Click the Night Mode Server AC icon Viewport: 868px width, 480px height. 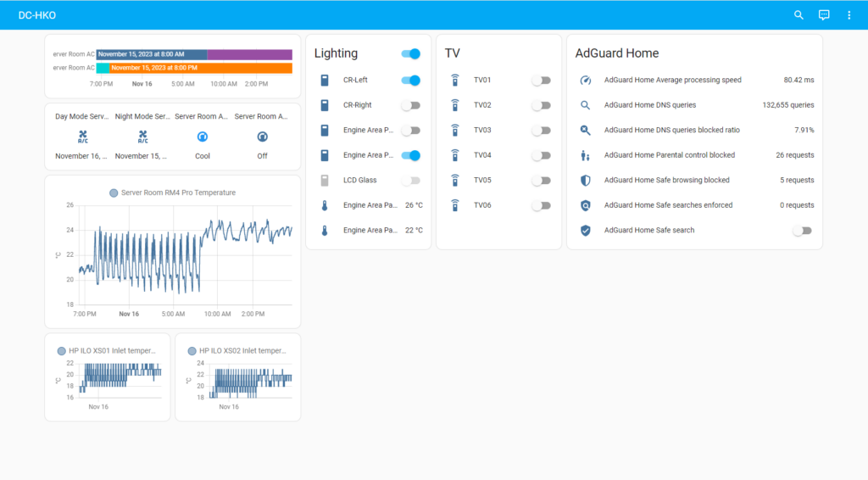pyautogui.click(x=142, y=137)
